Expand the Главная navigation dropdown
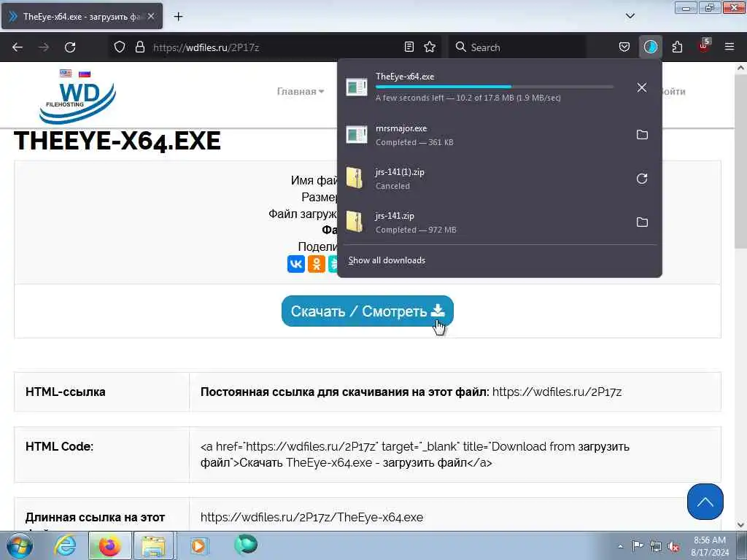This screenshot has width=747, height=560. click(x=301, y=91)
